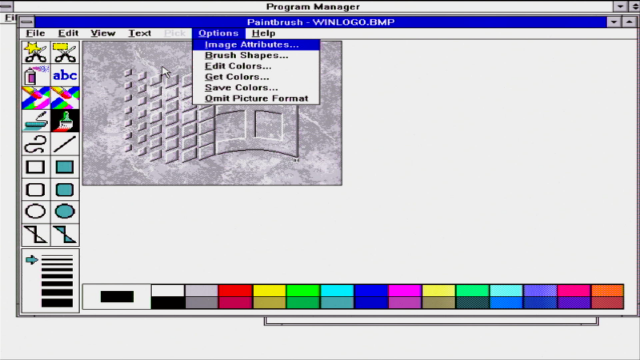Choose the Filled Rounded Box tool
This screenshot has height=360, width=640.
click(65, 189)
